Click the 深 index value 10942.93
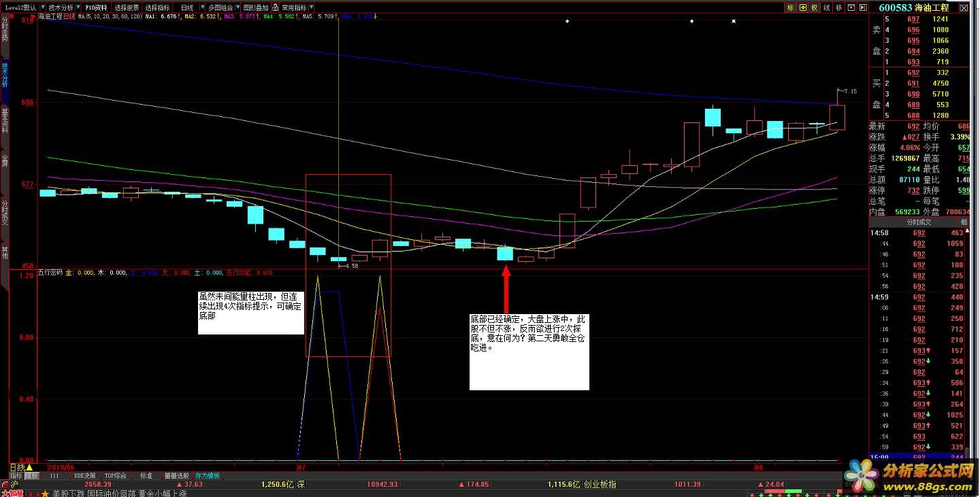 pos(382,484)
